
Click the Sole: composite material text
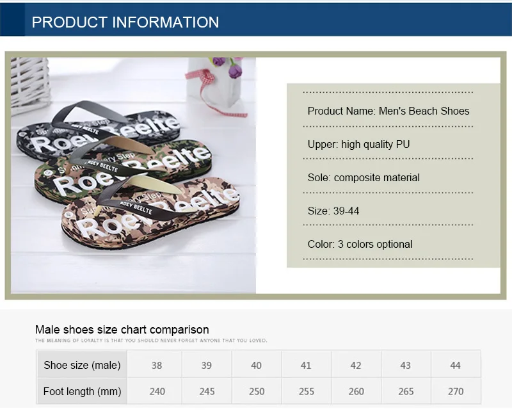click(364, 177)
